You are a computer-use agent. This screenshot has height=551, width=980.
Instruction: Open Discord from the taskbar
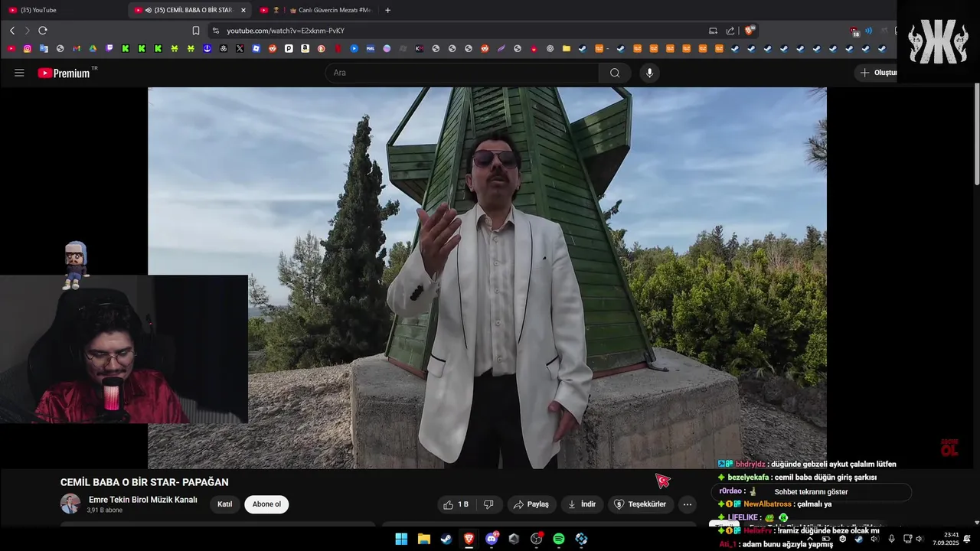pyautogui.click(x=492, y=539)
